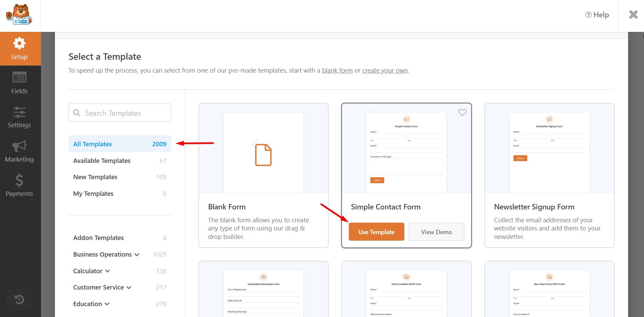Open the Setup panel gear icon
The image size is (644, 317).
[19, 43]
